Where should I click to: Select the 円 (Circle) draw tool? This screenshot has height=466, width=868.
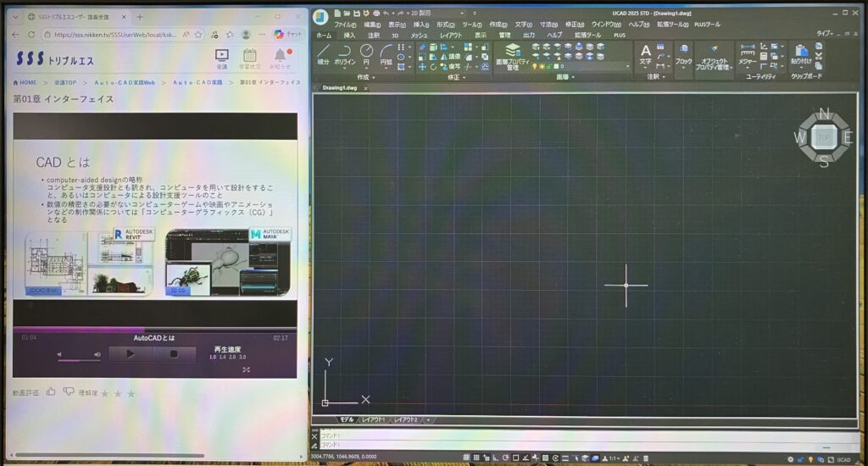click(x=366, y=55)
